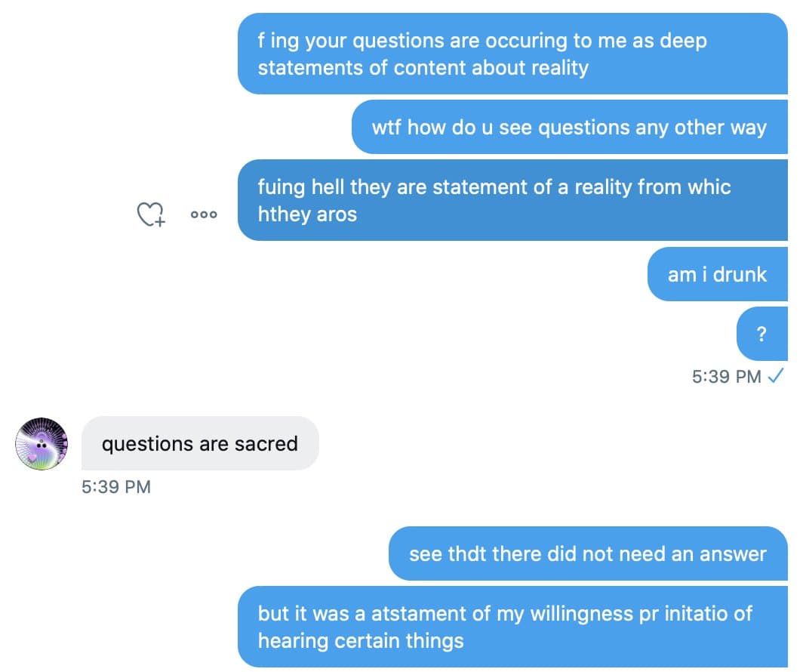This screenshot has width=803, height=672.
Task: Click the 'f ing your questions' message bubble
Action: coord(512,54)
